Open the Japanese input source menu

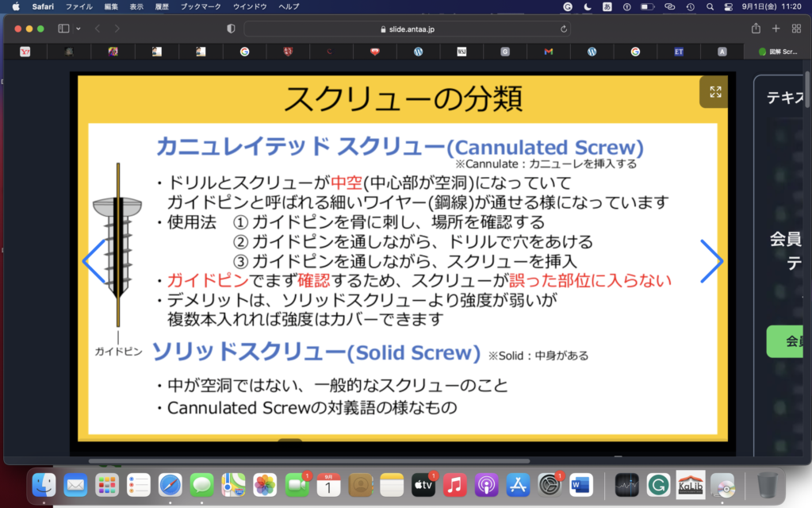pos(607,6)
